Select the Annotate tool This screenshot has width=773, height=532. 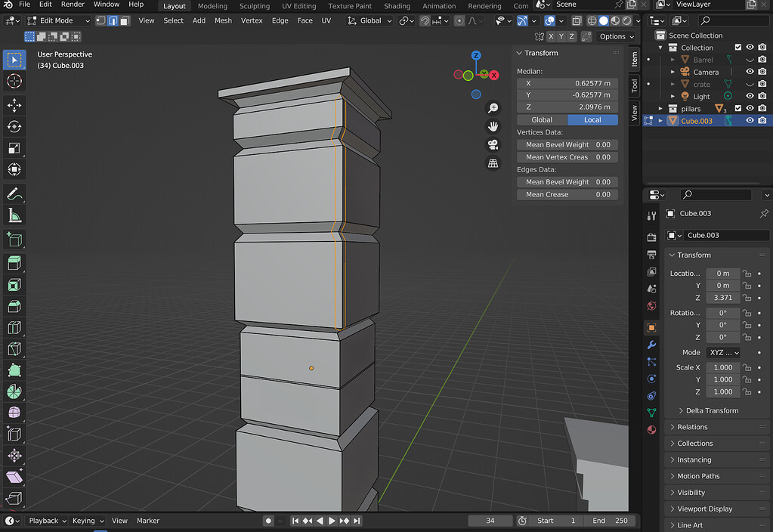pyautogui.click(x=14, y=194)
